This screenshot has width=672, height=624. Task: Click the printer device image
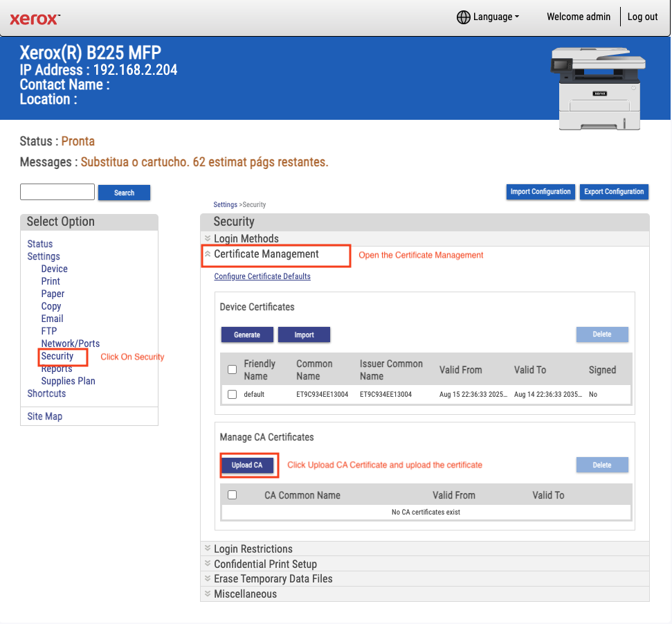click(x=596, y=88)
